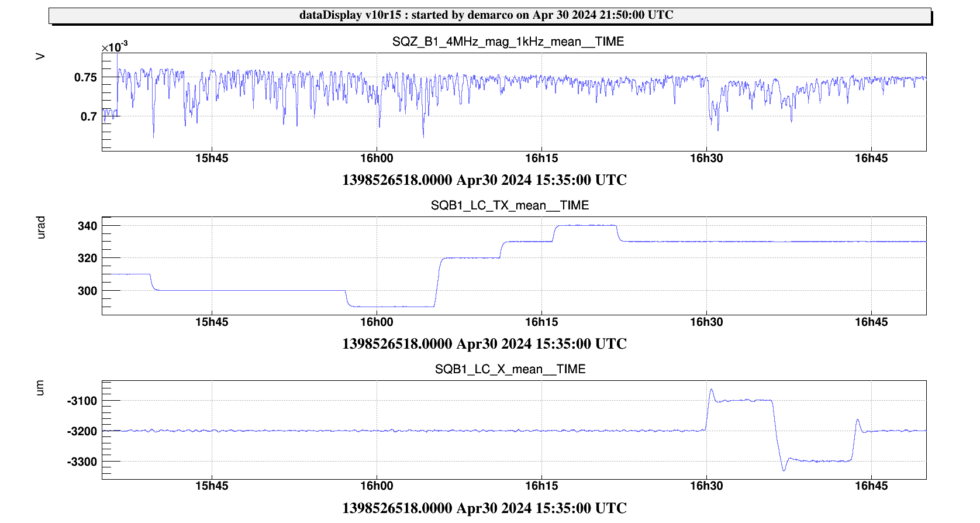Click the -3300 um plateau on the X trace
Viewport: 980px width, 523px height.
820,461
